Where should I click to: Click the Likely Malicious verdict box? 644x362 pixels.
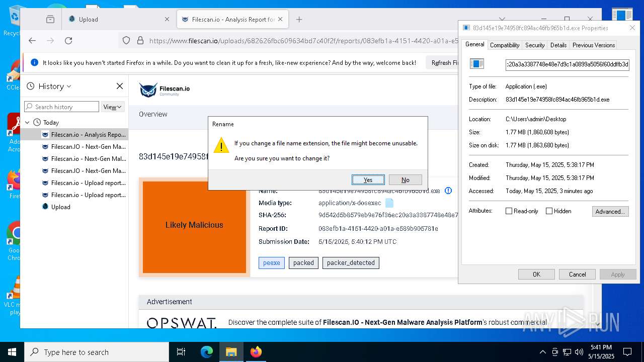point(194,227)
